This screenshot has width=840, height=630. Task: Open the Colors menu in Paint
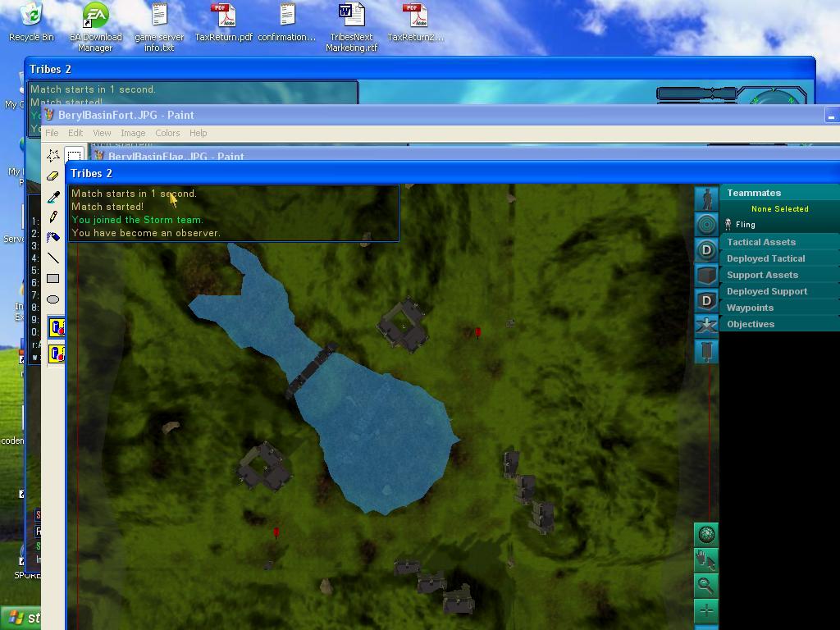pyautogui.click(x=167, y=133)
